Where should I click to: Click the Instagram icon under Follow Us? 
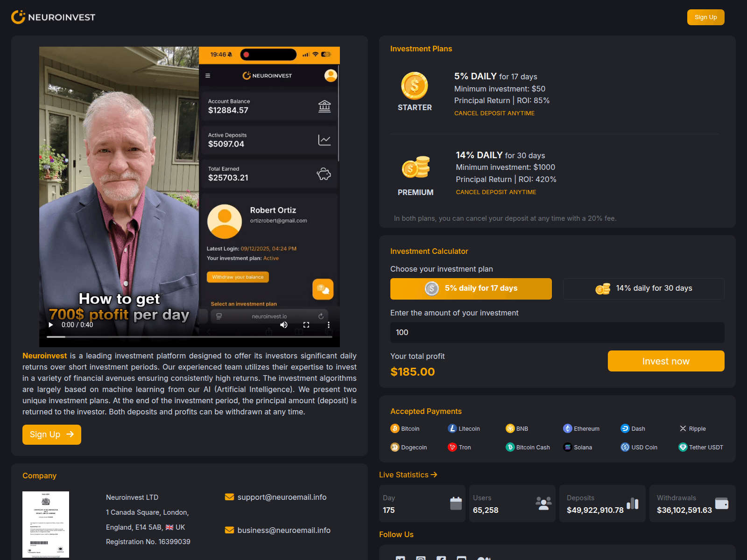coord(421,558)
